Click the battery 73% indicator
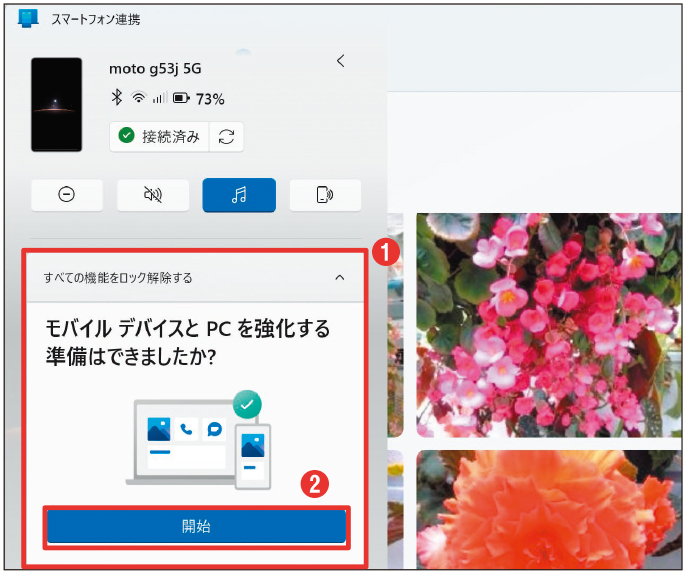This screenshot has width=686, height=574. [x=199, y=98]
